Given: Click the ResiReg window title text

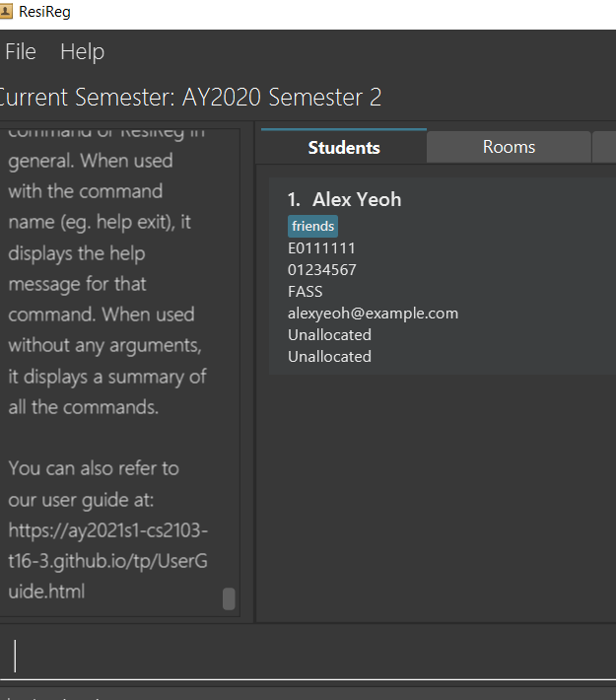Looking at the screenshot, I should (x=44, y=12).
